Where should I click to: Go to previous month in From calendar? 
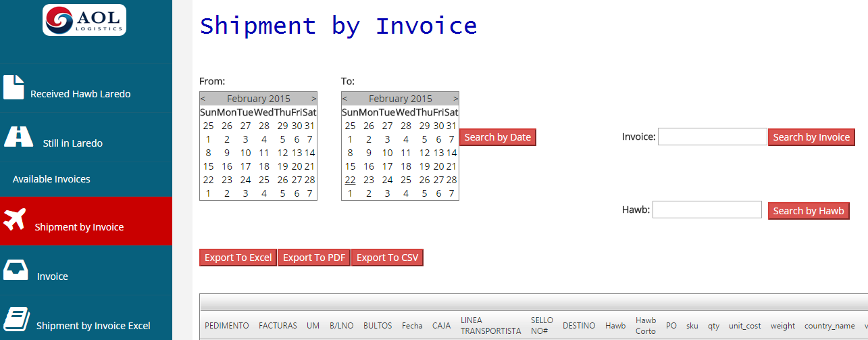pyautogui.click(x=203, y=99)
